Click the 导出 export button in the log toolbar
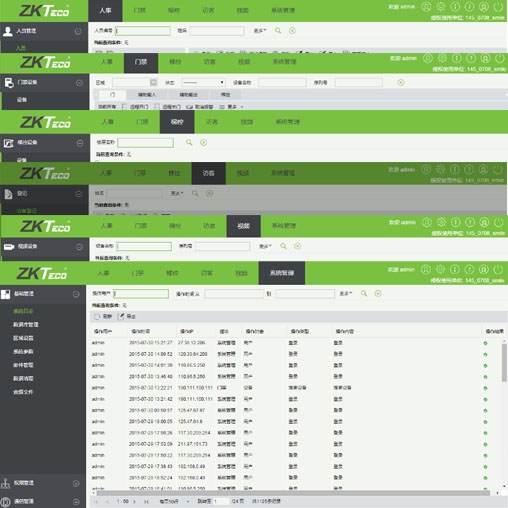 coord(127,316)
